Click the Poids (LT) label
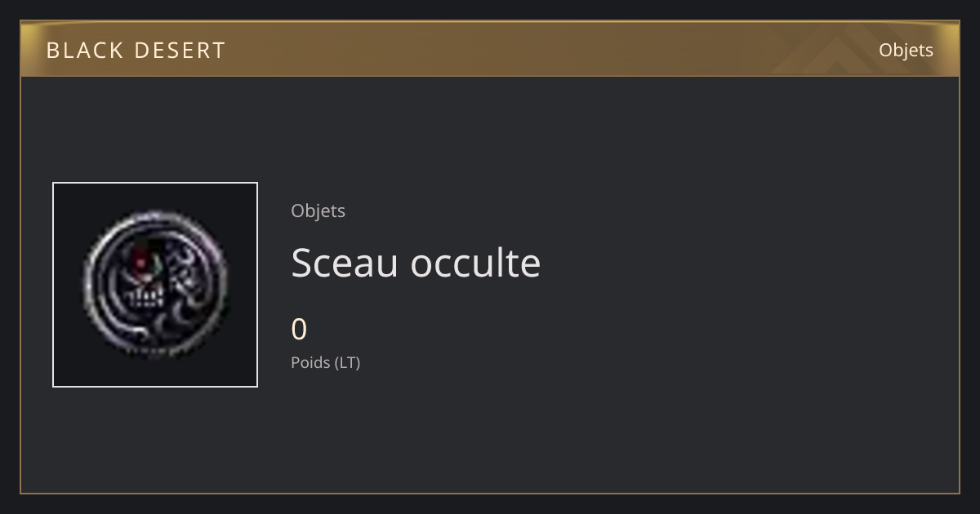The height and width of the screenshot is (514, 980). [326, 362]
